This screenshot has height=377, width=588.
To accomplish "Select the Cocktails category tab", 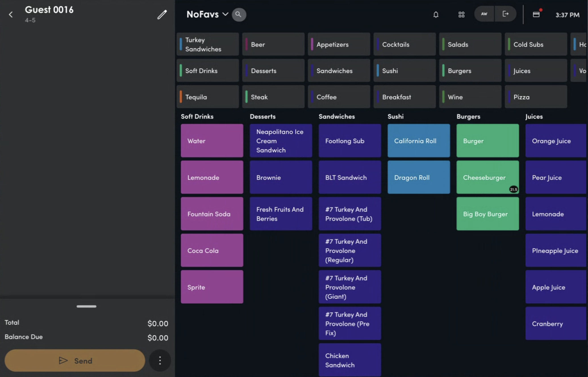I will pyautogui.click(x=404, y=44).
